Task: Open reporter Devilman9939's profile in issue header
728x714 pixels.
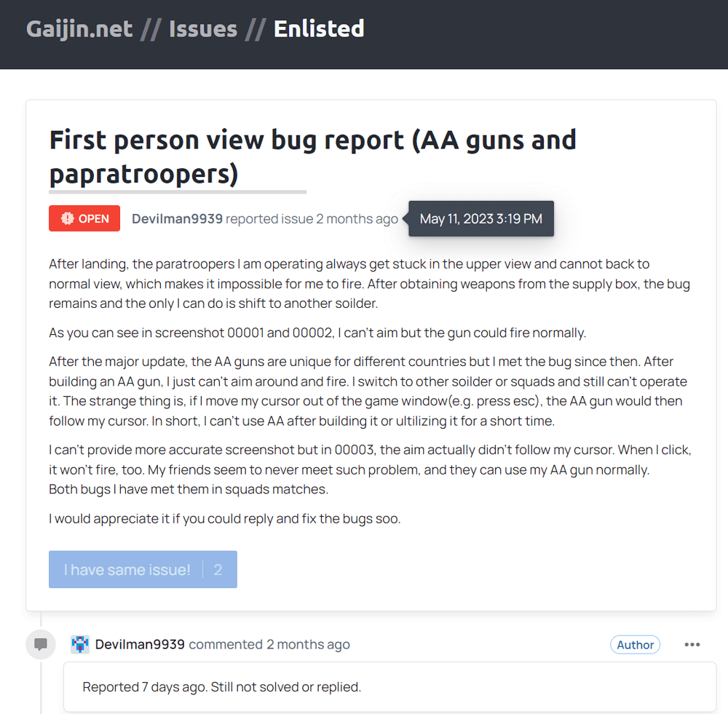Action: [177, 218]
